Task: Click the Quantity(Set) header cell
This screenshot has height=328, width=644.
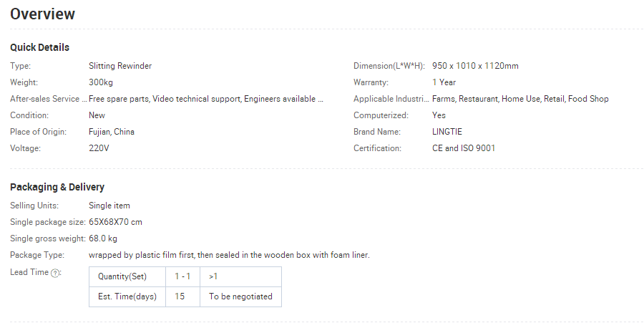Action: 127,276
